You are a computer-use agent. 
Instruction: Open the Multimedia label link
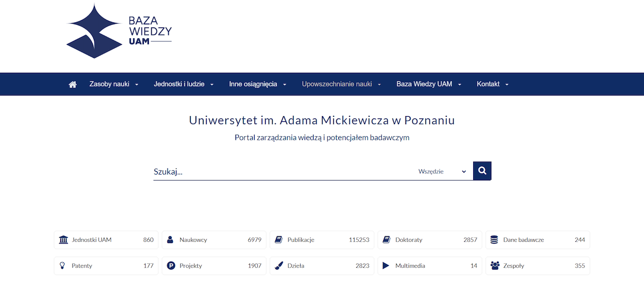(410, 266)
